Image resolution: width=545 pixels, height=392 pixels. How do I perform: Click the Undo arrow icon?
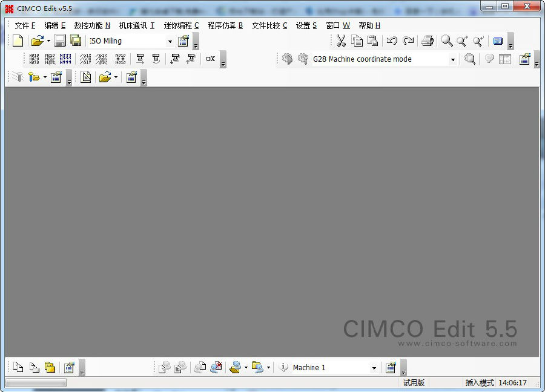click(x=392, y=41)
